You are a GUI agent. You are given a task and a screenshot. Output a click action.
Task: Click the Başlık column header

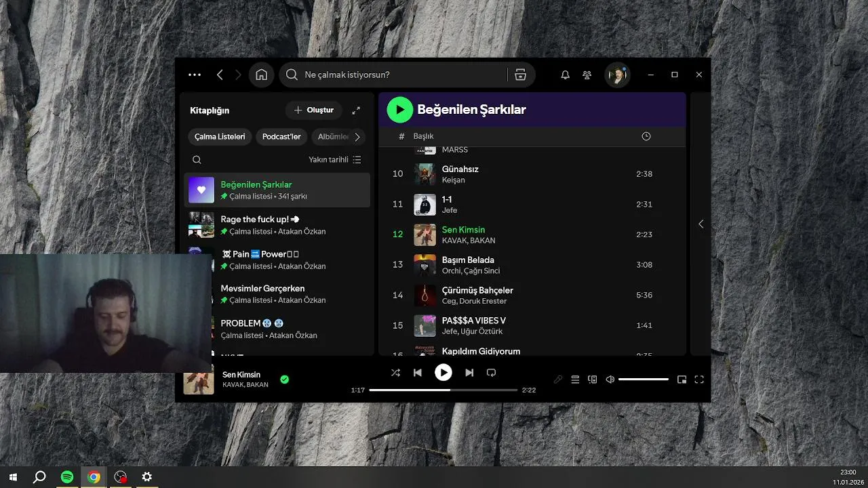424,136
